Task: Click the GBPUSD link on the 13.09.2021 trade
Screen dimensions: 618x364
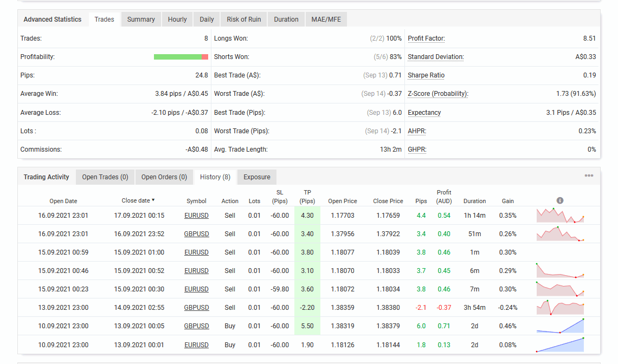Action: (x=196, y=307)
